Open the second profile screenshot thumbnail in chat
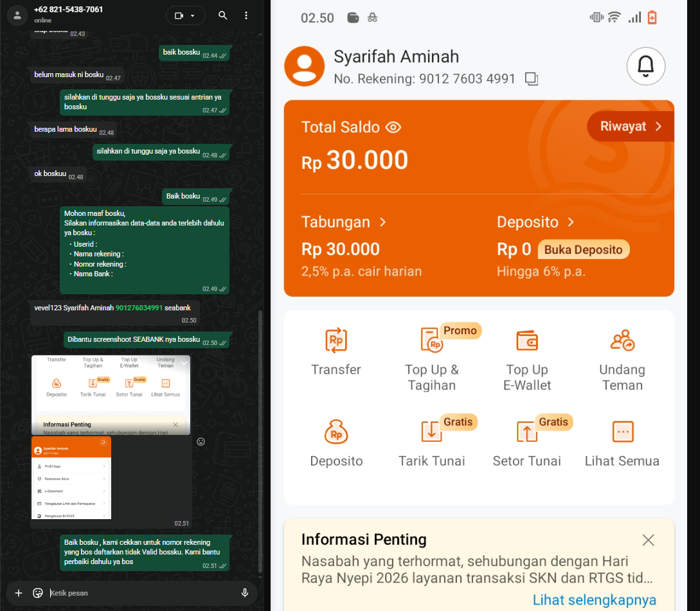The image size is (700, 611). click(x=71, y=477)
